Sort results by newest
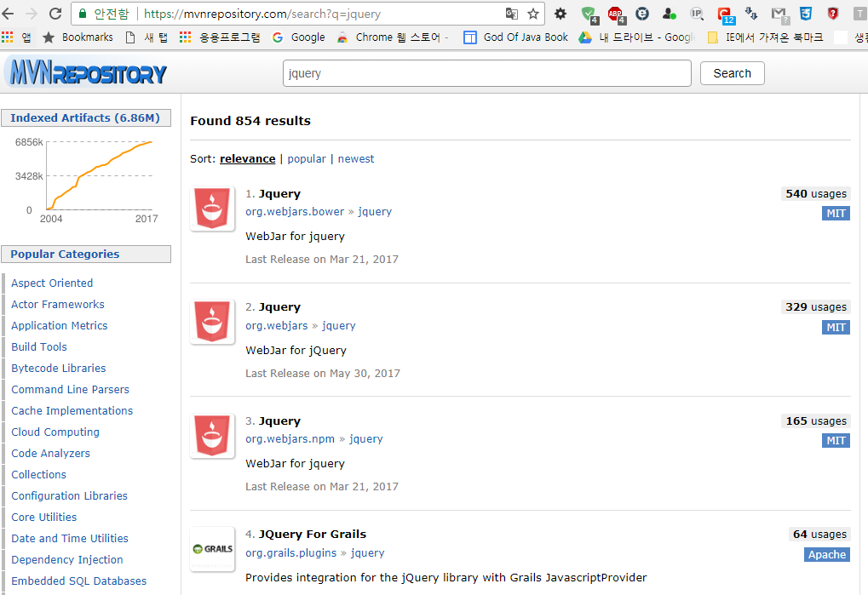Image resolution: width=868 pixels, height=595 pixels. click(x=356, y=158)
